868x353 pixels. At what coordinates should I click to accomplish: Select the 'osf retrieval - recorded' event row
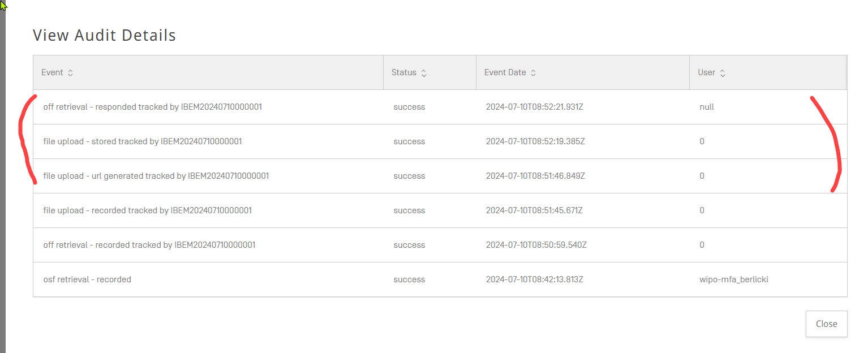point(87,279)
